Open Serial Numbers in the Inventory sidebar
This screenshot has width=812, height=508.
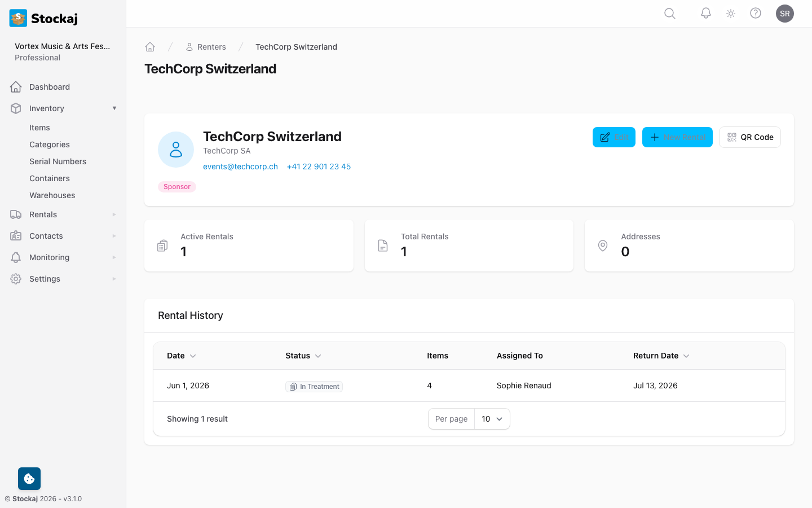point(58,161)
